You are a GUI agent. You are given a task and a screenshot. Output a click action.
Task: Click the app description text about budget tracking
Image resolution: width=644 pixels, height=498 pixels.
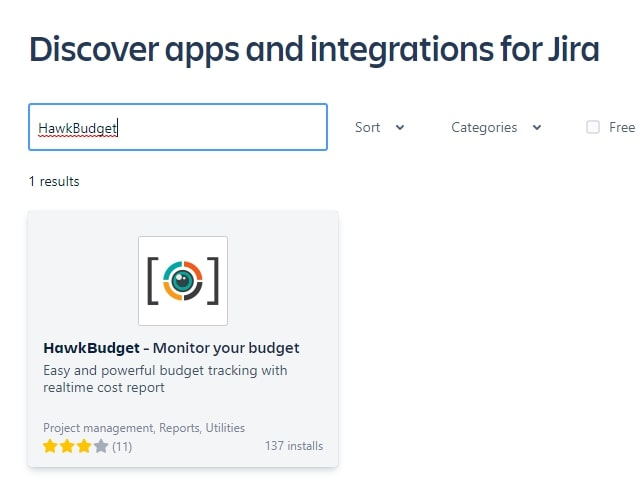(165, 379)
